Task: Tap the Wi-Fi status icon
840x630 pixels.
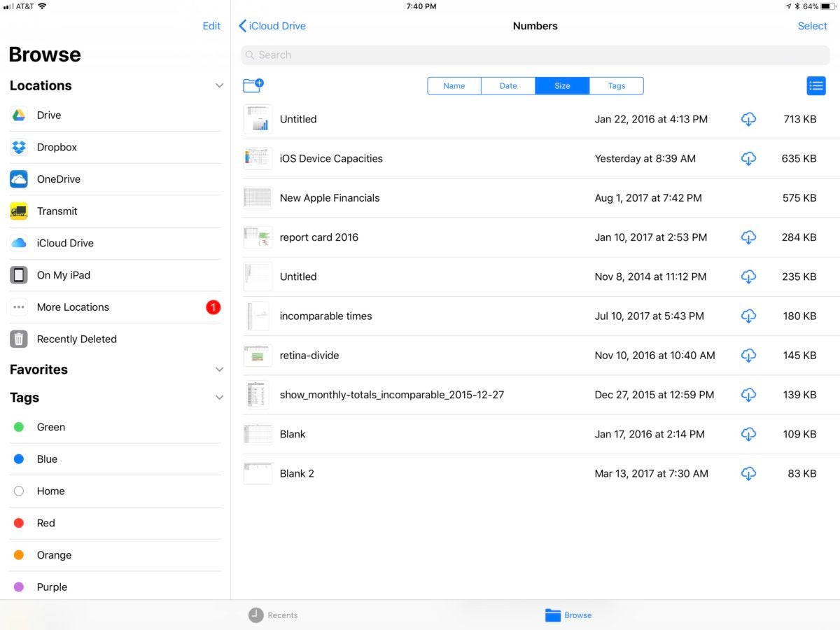Action: (x=42, y=6)
